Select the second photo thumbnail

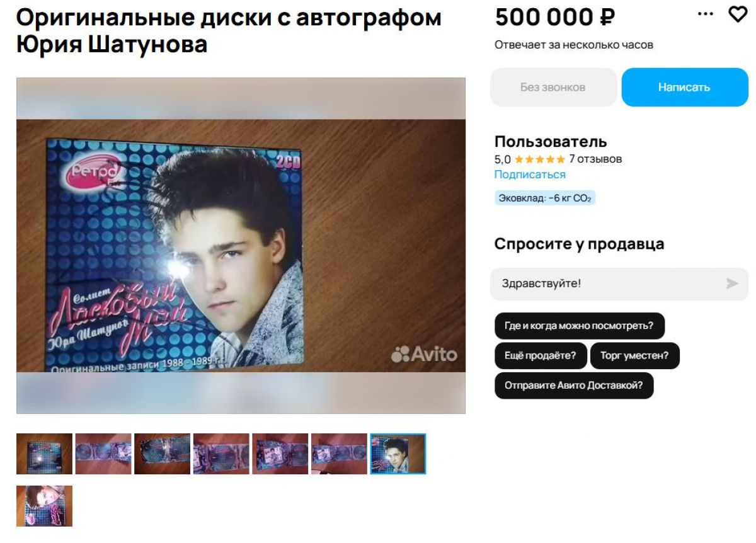(103, 454)
